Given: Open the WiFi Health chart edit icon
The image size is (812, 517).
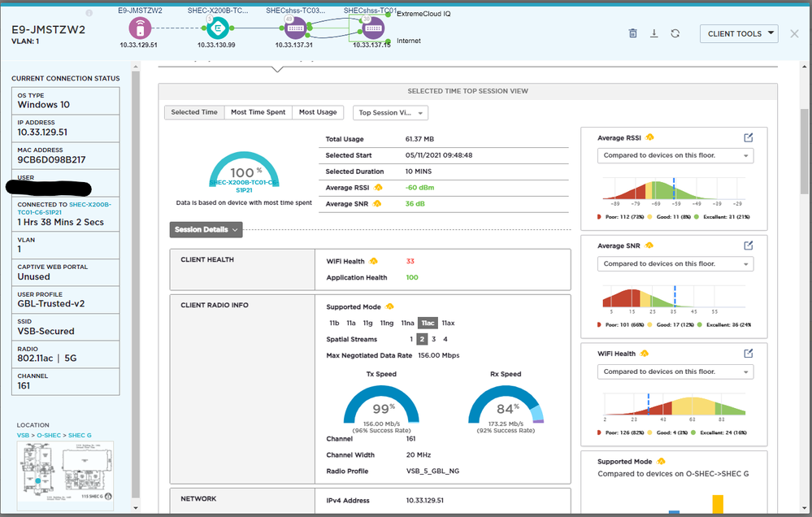Looking at the screenshot, I should pos(749,354).
